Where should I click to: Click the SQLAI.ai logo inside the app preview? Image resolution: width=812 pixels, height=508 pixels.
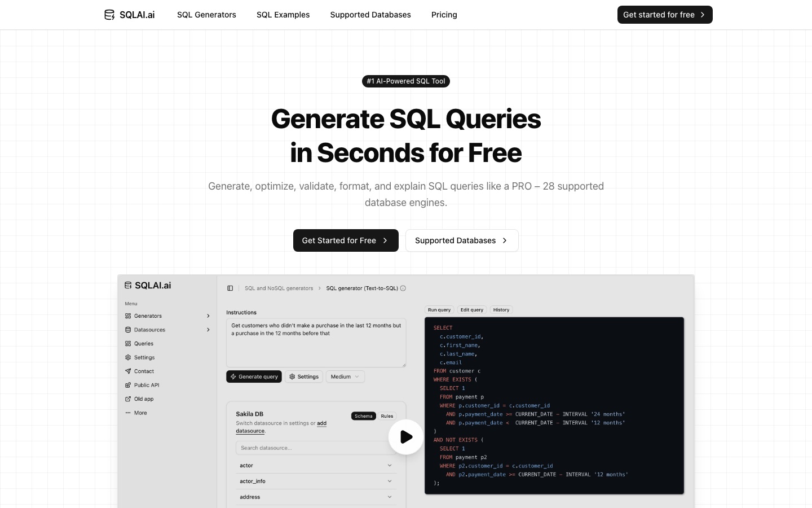pyautogui.click(x=148, y=286)
